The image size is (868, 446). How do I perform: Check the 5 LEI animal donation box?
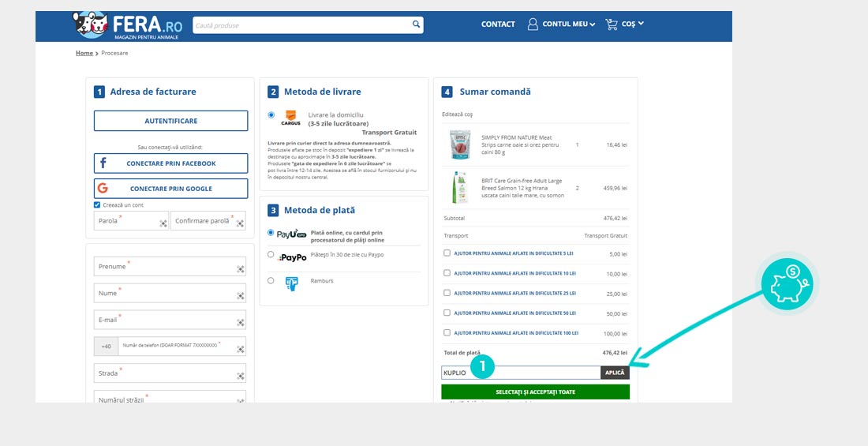[x=447, y=253]
